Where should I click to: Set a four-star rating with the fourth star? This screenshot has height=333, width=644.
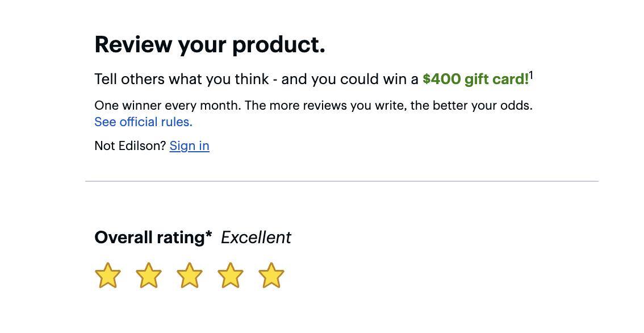coord(231,276)
